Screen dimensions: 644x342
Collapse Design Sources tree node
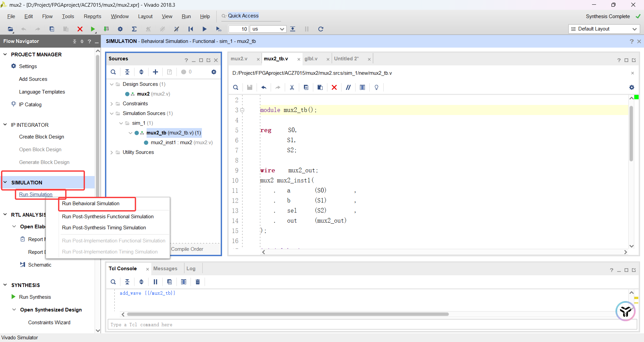click(x=112, y=84)
